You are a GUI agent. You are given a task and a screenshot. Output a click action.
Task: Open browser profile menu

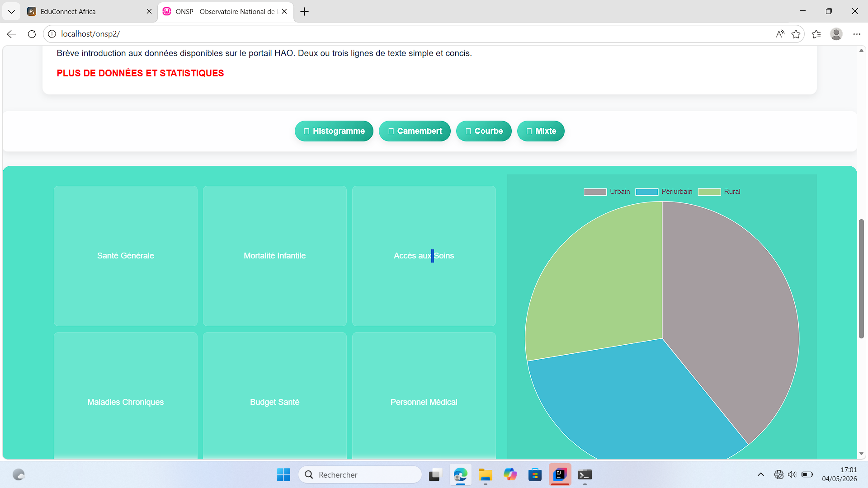(836, 34)
